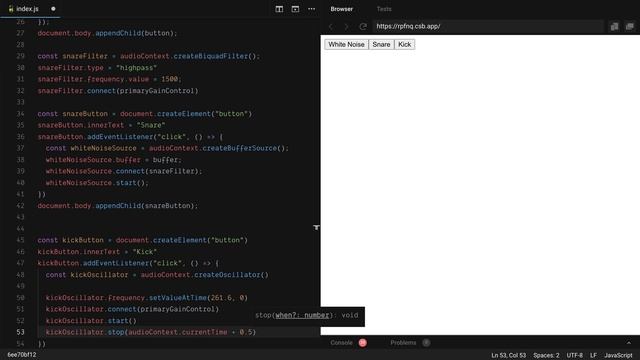
Task: Switch to the Browser tab
Action: pos(342,9)
